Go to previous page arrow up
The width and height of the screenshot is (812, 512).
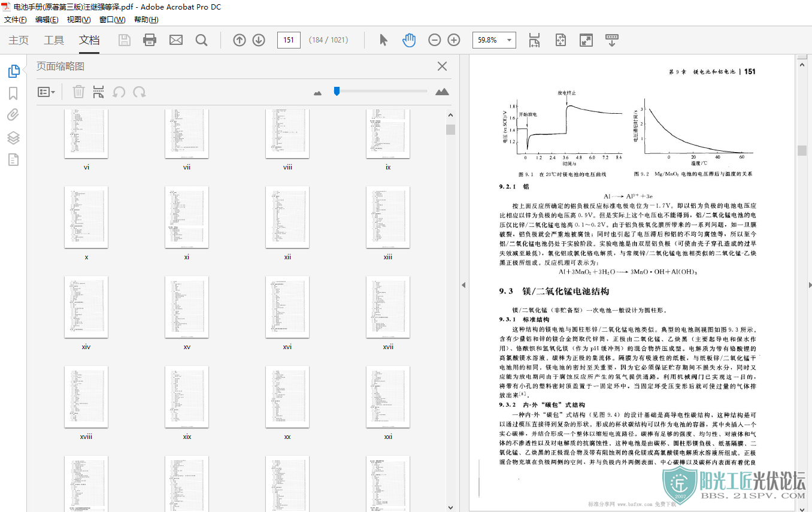click(240, 40)
